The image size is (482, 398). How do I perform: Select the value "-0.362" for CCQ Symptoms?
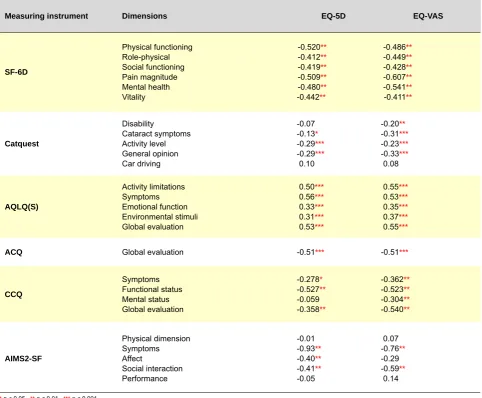coord(392,279)
